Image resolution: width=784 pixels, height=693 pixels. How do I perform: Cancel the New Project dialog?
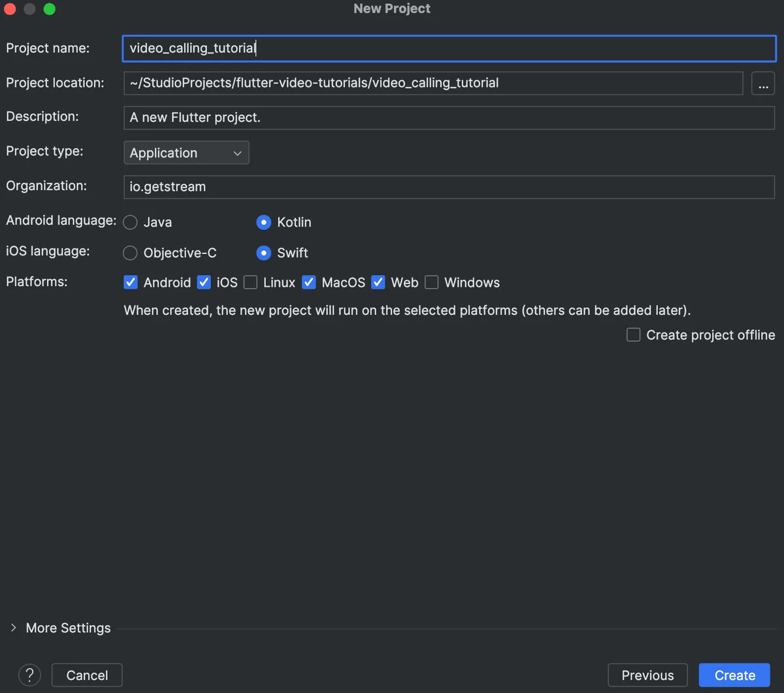(x=87, y=675)
